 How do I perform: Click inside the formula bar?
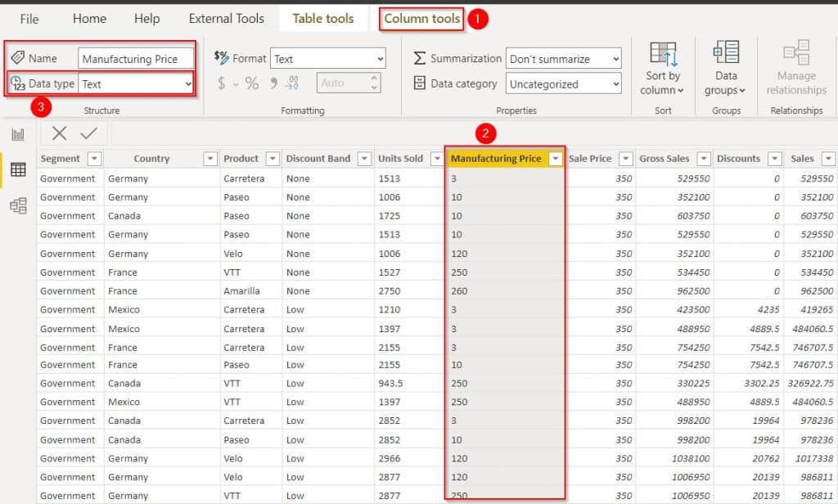pyautogui.click(x=474, y=133)
